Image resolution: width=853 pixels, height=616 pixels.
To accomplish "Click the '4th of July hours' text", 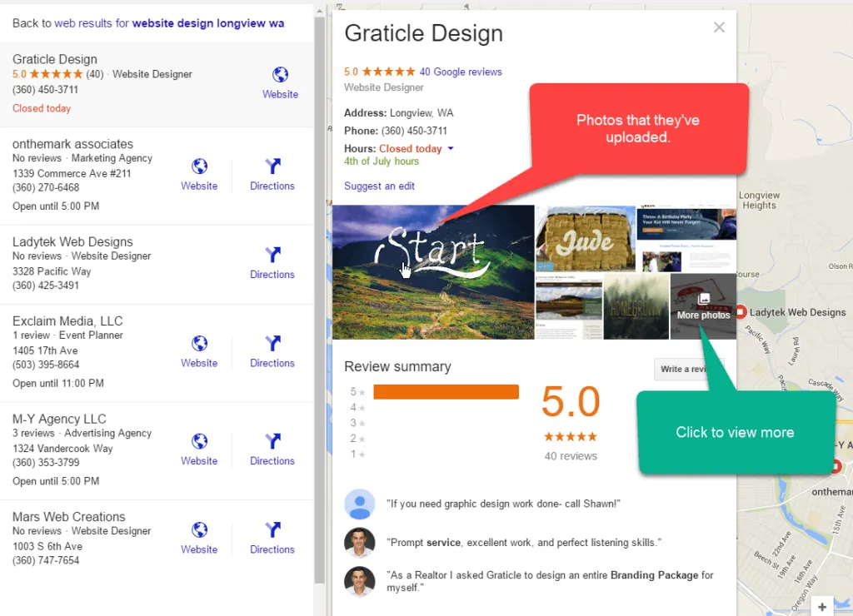I will click(382, 161).
